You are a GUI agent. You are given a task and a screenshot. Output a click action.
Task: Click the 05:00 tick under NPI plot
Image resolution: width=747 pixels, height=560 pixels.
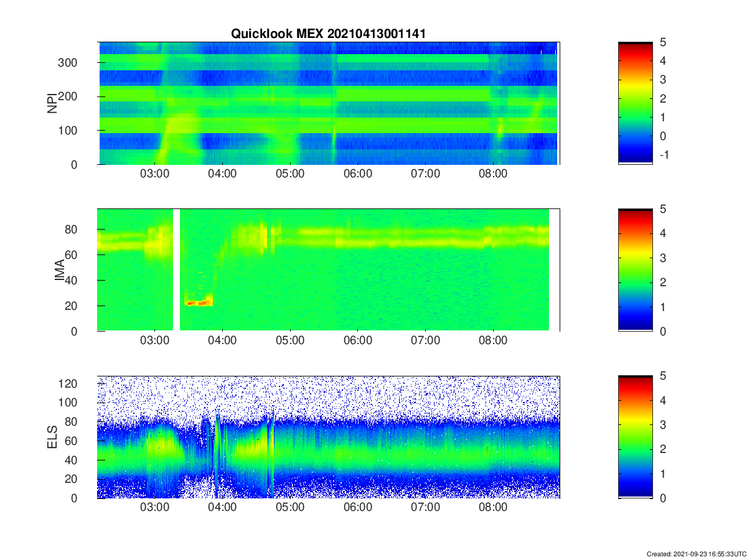point(290,174)
